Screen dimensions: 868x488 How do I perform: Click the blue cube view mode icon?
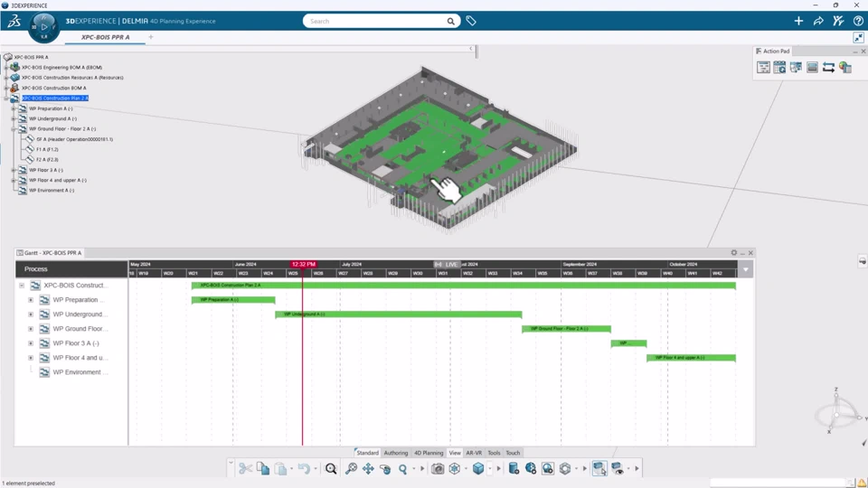(x=478, y=469)
